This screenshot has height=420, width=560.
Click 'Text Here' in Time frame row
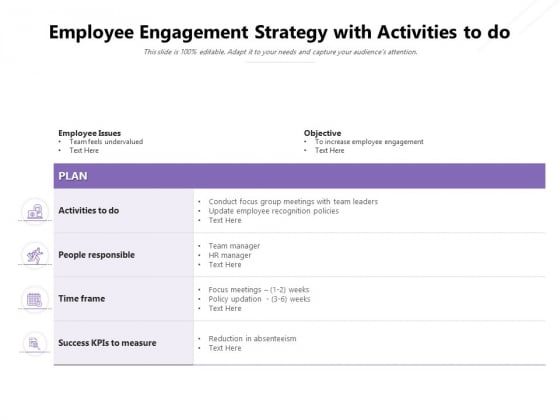coord(225,308)
